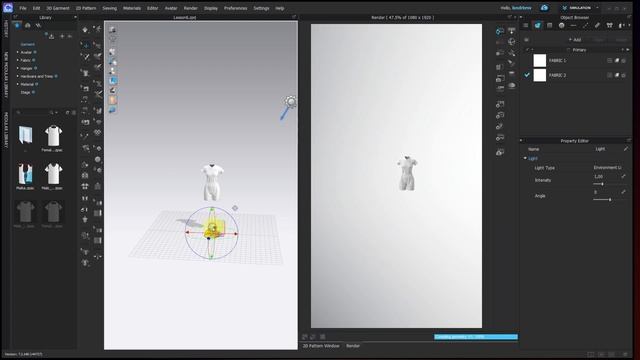
Task: Select the FABRIC 2 row label
Action: pyautogui.click(x=558, y=75)
